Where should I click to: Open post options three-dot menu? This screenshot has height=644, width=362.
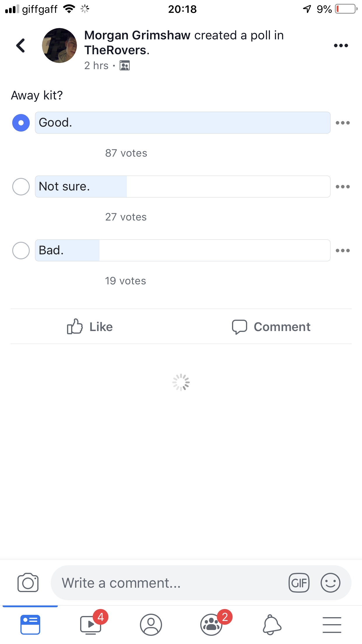click(341, 45)
